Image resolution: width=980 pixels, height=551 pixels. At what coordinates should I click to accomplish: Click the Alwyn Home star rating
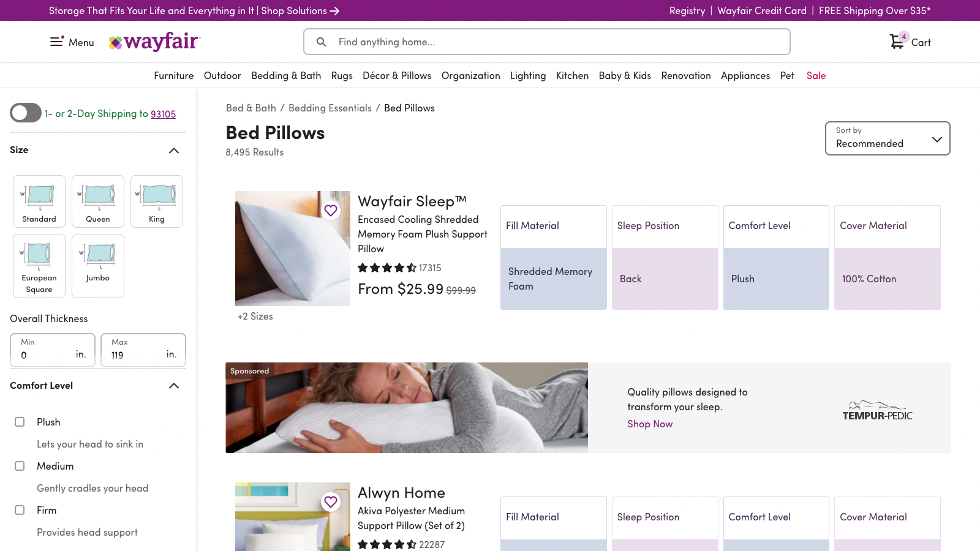click(387, 544)
